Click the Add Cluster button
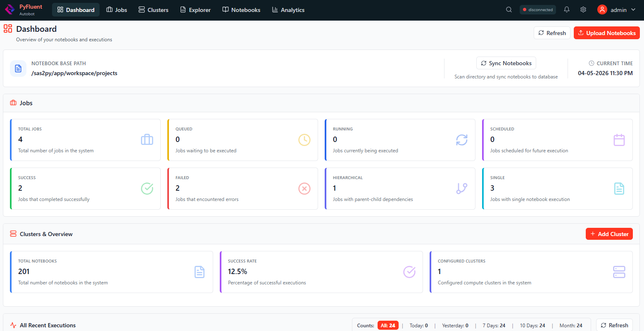The width and height of the screenshot is (644, 331). [609, 234]
